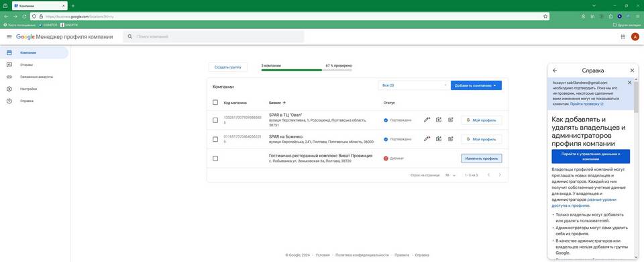Viewport: 644px width, 262px height.
Task: Click the Правила footer link
Action: click(402, 255)
